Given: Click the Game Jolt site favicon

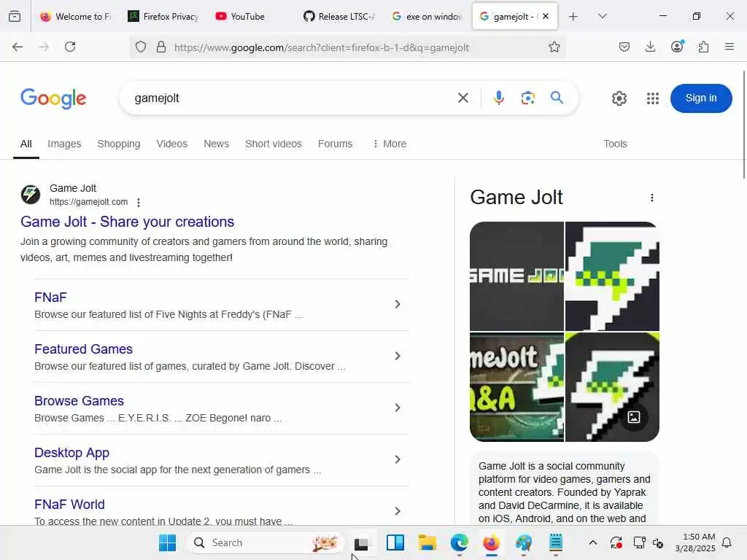Looking at the screenshot, I should point(31,195).
